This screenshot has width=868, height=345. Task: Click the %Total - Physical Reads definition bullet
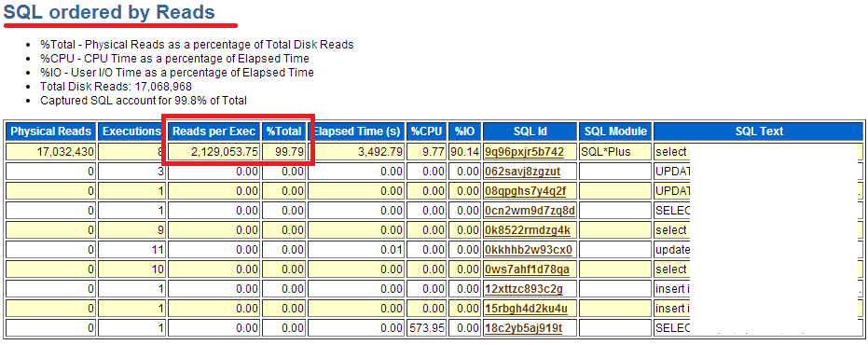(x=197, y=45)
